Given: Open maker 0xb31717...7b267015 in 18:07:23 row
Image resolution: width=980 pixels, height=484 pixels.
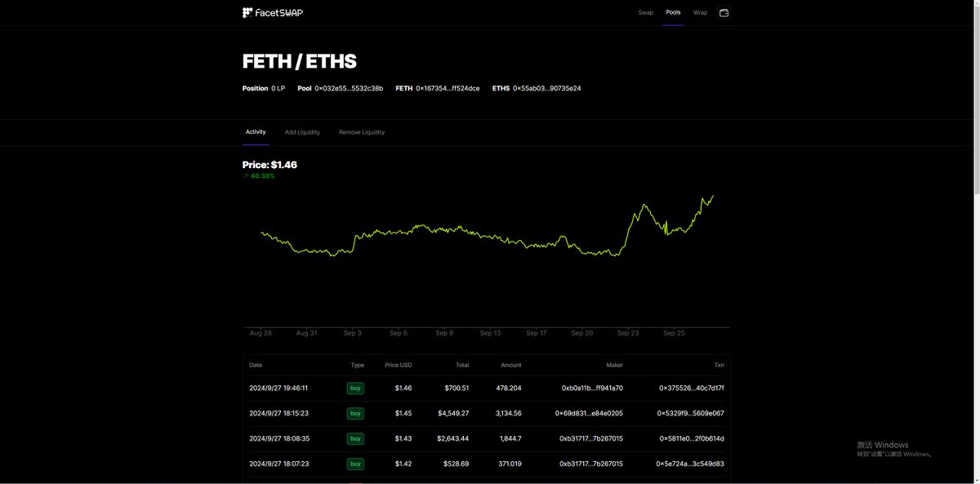Looking at the screenshot, I should coord(591,464).
